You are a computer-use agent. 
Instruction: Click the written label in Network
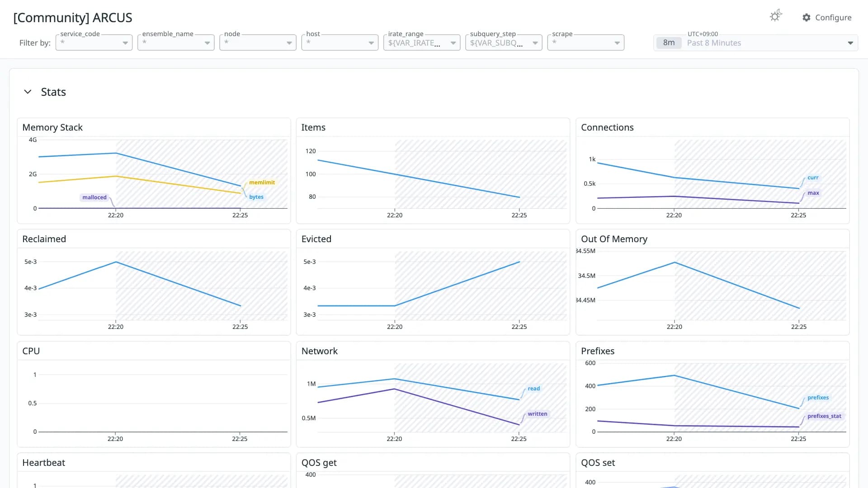pyautogui.click(x=538, y=414)
